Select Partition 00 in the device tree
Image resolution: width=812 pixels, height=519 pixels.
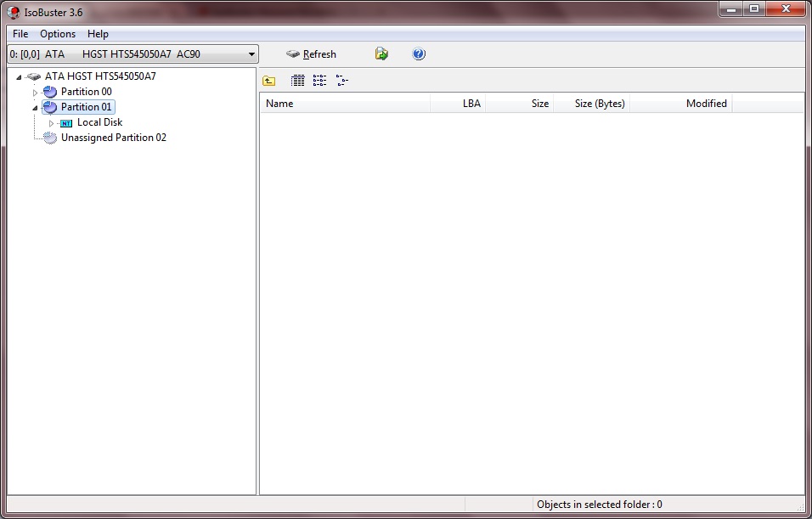pyautogui.click(x=85, y=91)
